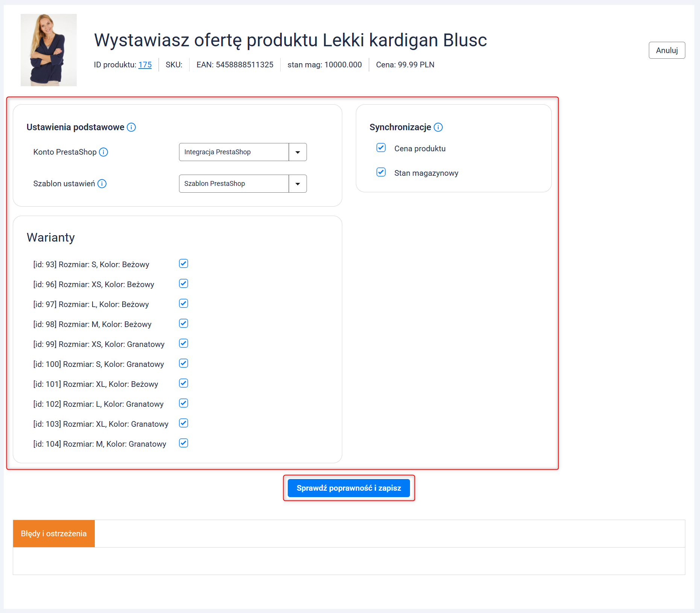Disable variant id 97 size L Beżowy

[x=184, y=304]
